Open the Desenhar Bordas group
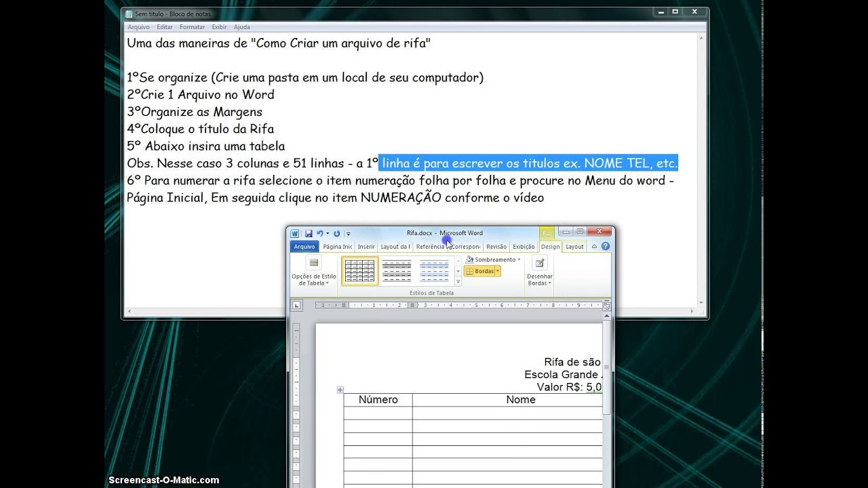The width and height of the screenshot is (868, 488). click(540, 271)
